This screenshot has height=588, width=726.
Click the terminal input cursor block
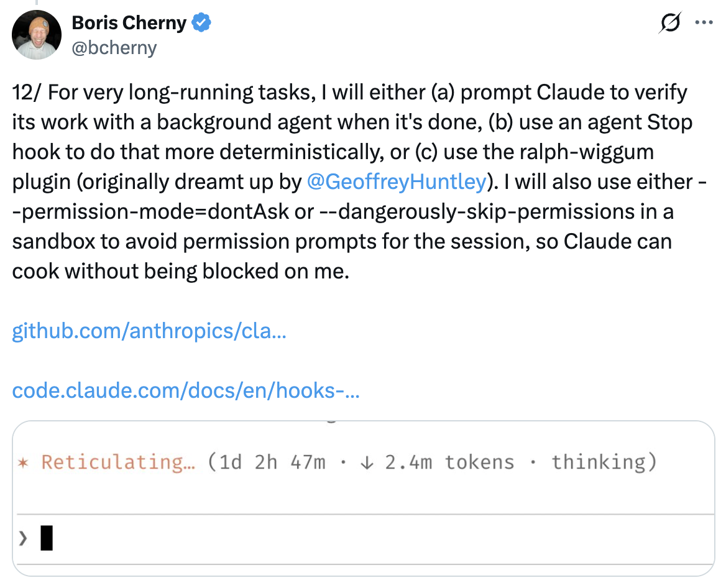click(x=47, y=537)
